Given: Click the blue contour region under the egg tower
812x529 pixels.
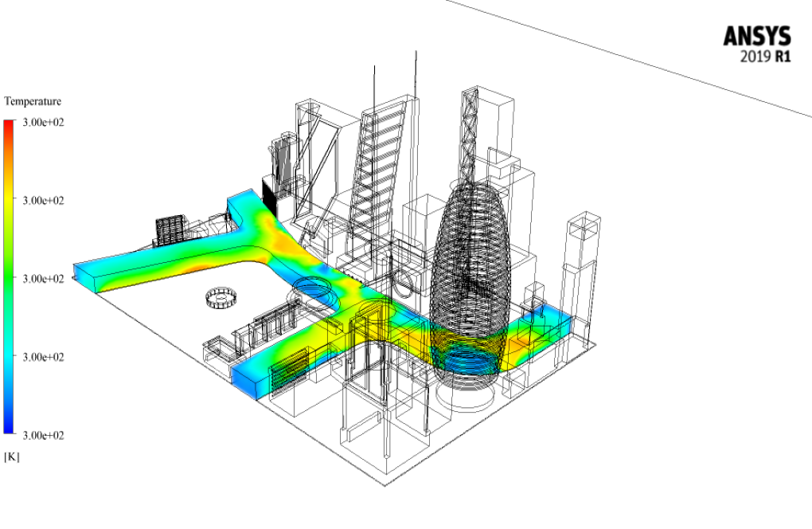Looking at the screenshot, I should coord(468,359).
